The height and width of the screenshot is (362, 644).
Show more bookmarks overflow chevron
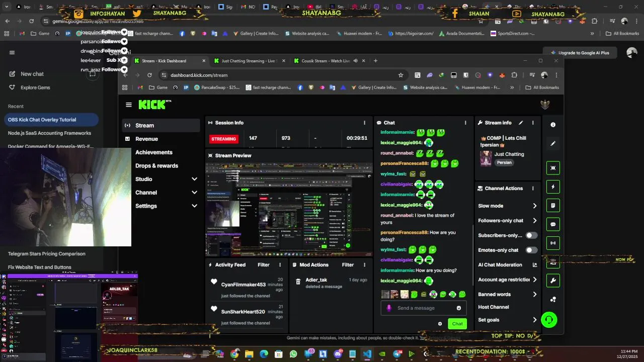512,87
